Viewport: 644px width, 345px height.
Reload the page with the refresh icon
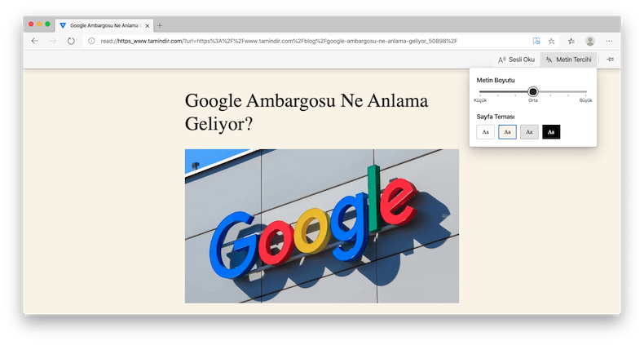[71, 41]
